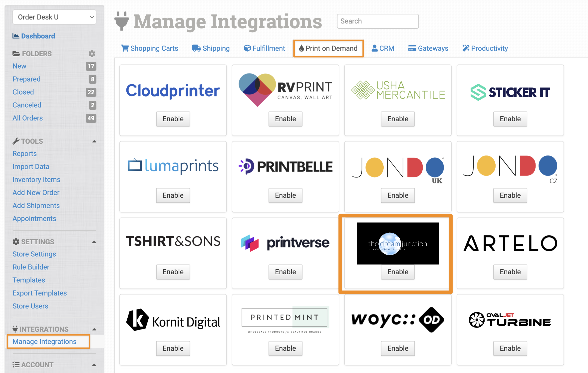Click the Artelo logo thumbnail
This screenshot has height=373, width=588.
tap(510, 243)
